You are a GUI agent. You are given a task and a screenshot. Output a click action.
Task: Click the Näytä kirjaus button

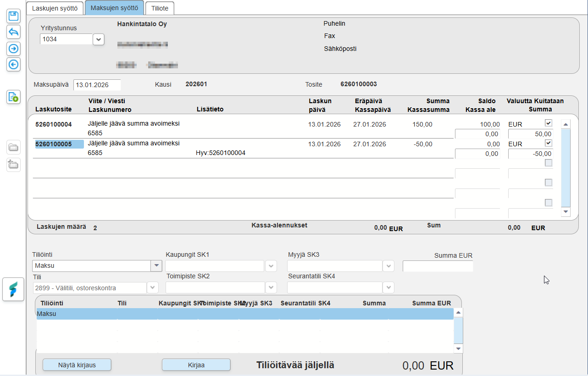pos(77,365)
